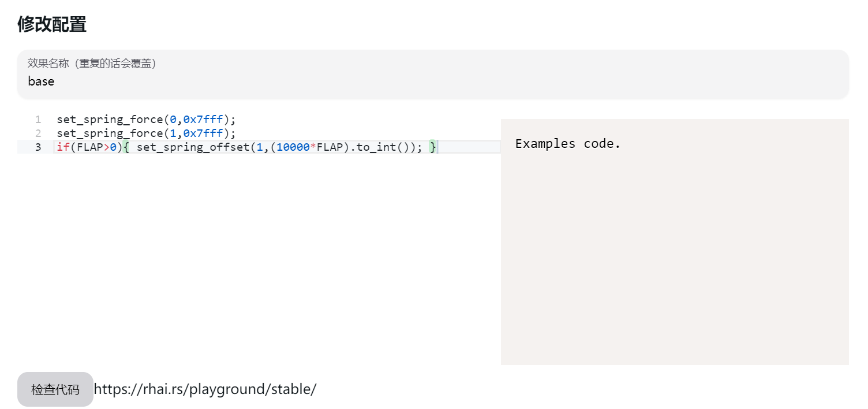Click the 0x7fff value on line 2
Screen dimensions: 868x409
click(203, 133)
